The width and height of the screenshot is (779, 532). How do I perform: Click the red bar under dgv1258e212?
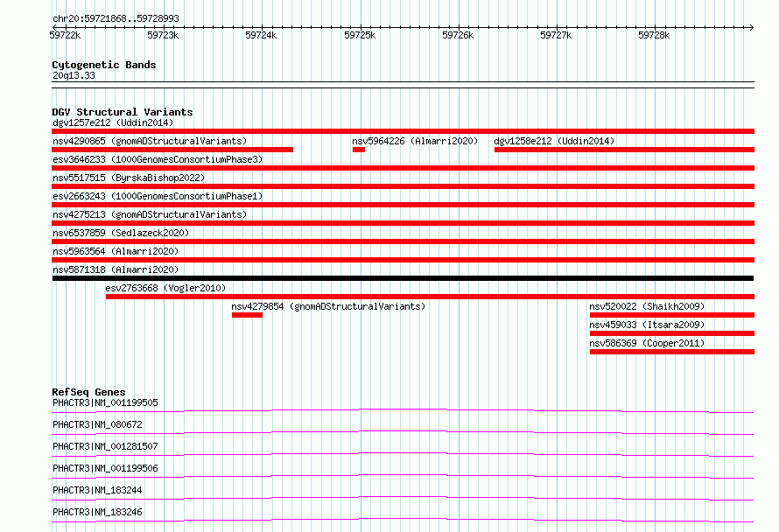pyautogui.click(x=624, y=150)
